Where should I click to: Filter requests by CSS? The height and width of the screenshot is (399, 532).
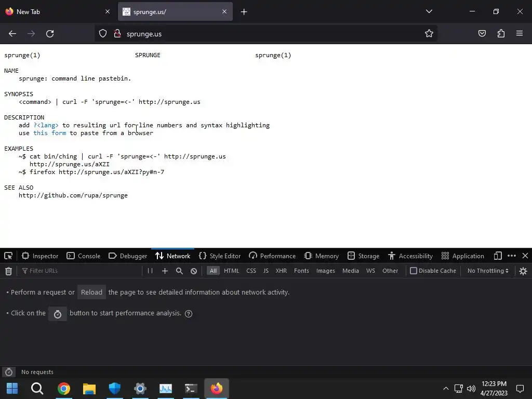251,271
